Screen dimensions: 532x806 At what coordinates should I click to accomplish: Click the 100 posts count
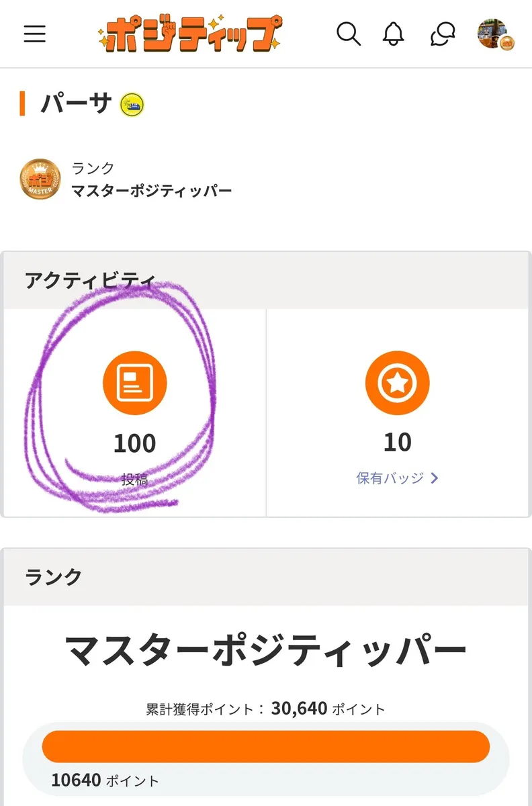point(134,443)
